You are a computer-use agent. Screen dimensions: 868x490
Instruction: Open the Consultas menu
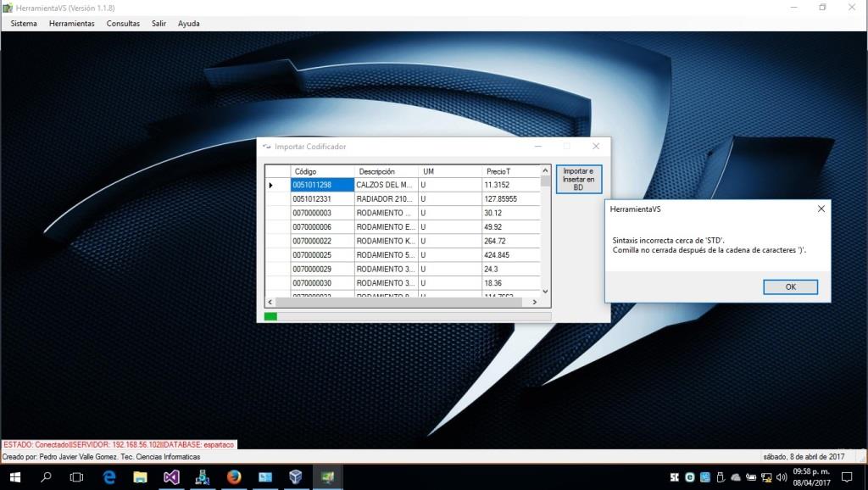123,23
